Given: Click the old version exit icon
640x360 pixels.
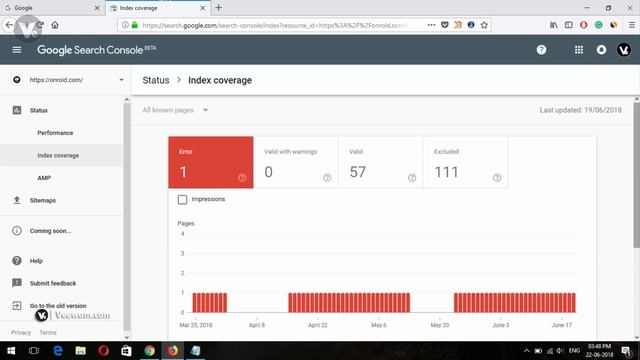Looking at the screenshot, I should pos(17,305).
